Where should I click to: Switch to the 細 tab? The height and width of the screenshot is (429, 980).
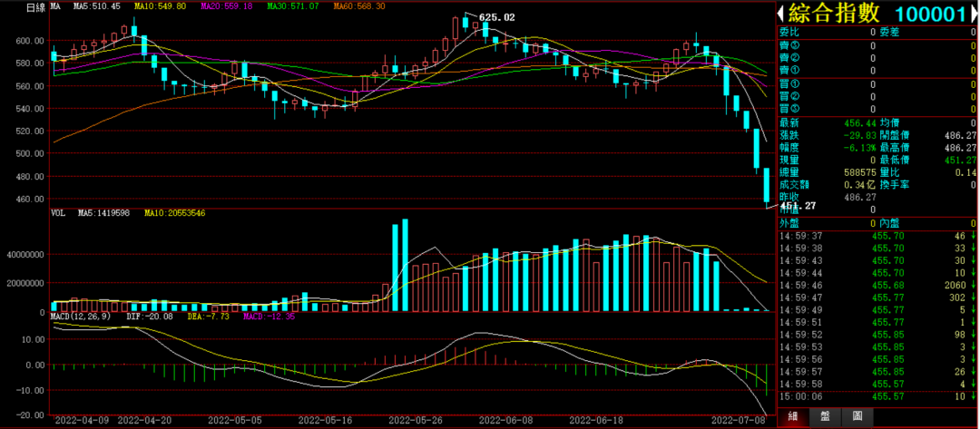[792, 416]
